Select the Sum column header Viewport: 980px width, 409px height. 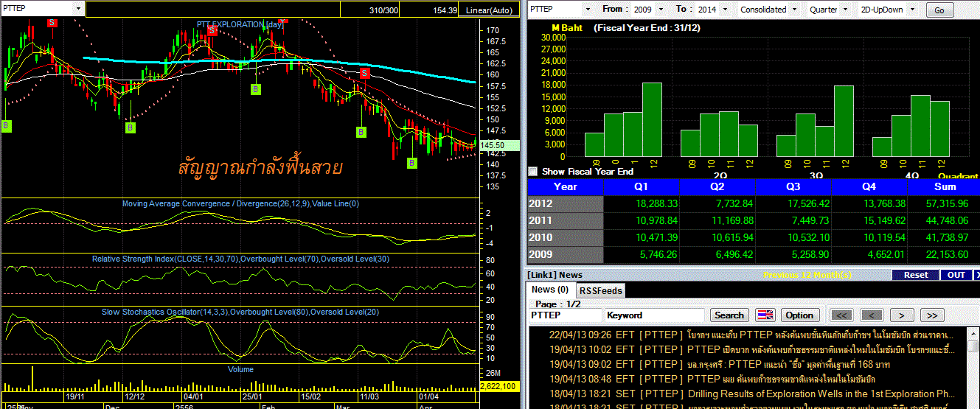(x=944, y=186)
